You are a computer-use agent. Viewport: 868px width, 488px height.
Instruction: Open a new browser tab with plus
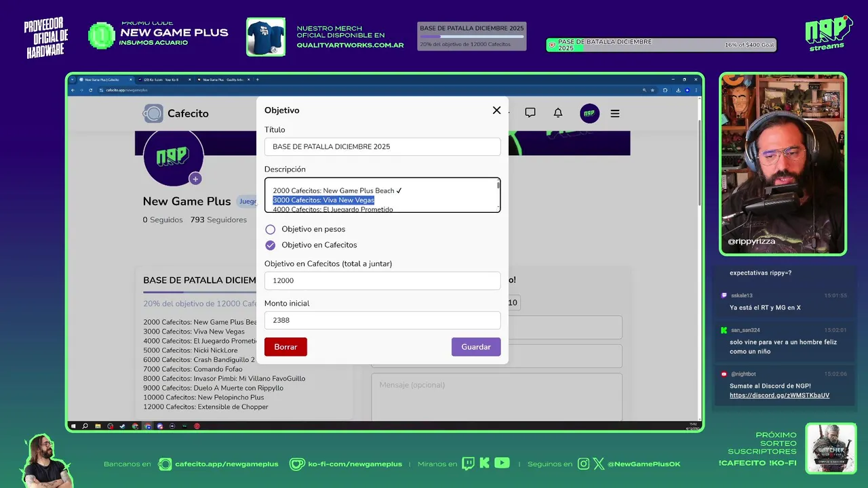pyautogui.click(x=257, y=80)
